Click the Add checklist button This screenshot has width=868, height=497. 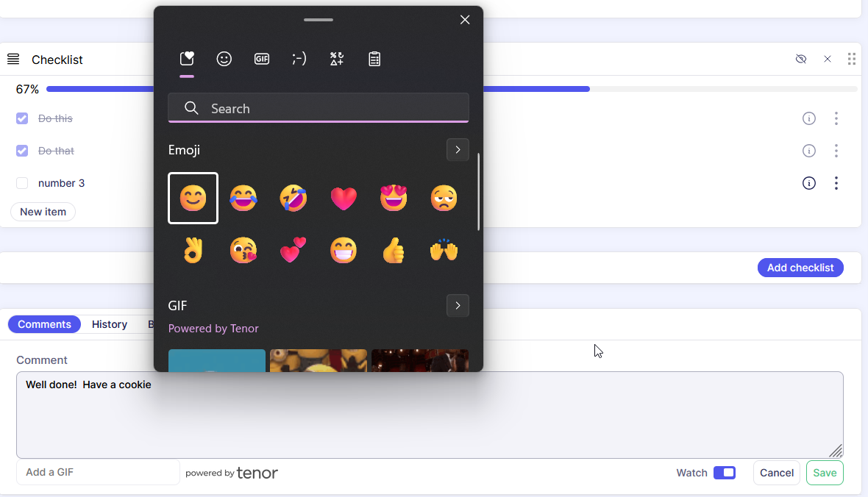pyautogui.click(x=800, y=268)
